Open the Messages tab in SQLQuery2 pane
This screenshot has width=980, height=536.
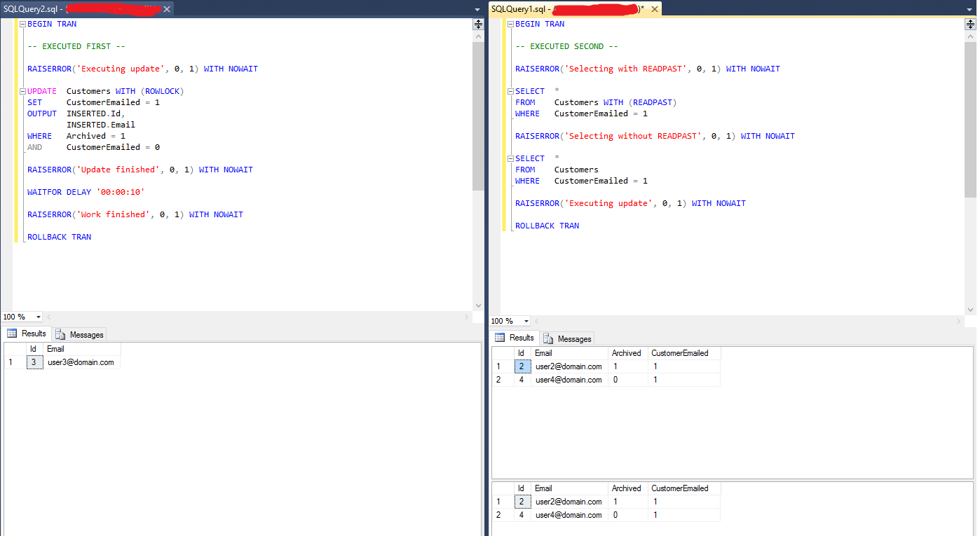tap(79, 335)
